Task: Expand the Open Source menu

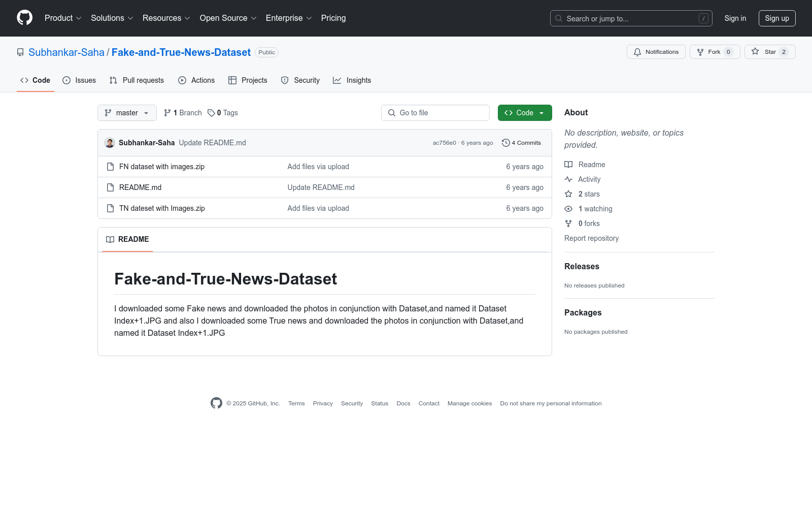Action: click(228, 18)
